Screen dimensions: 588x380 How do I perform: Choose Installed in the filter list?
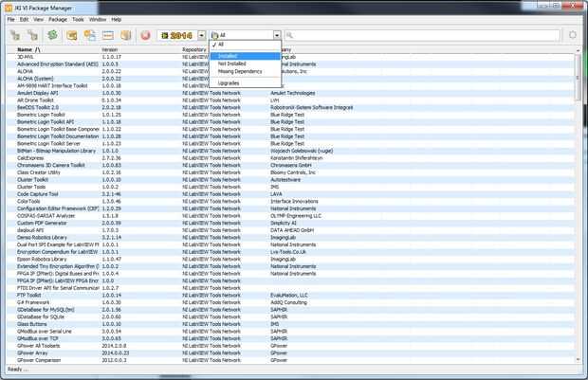tap(246, 56)
